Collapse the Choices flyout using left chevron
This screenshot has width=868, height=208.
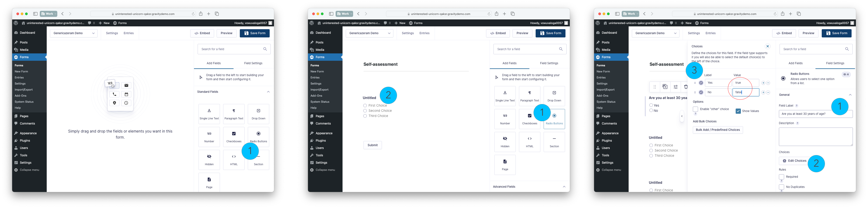682,116
